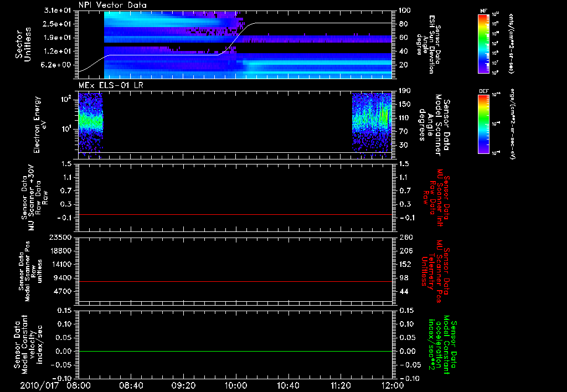Viewport: 567px width, 392px height.
Task: Click the 260 telemetry tick label
Action: [x=406, y=237]
